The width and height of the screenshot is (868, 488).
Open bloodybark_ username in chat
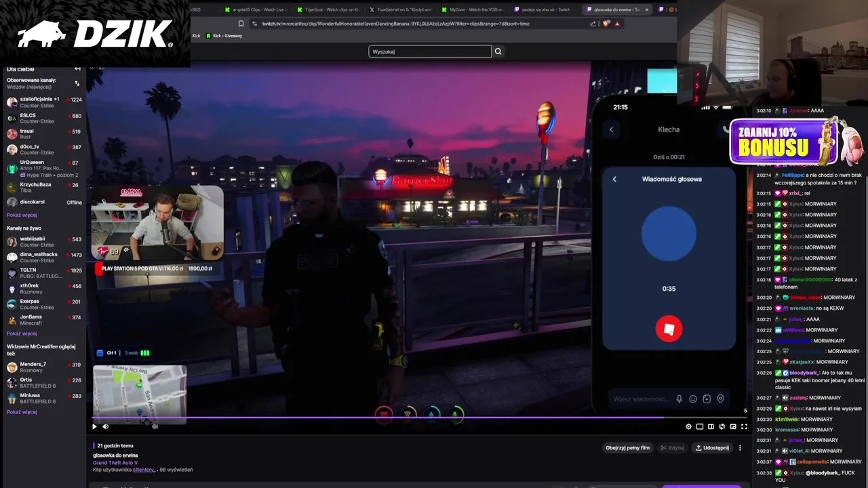pyautogui.click(x=804, y=373)
